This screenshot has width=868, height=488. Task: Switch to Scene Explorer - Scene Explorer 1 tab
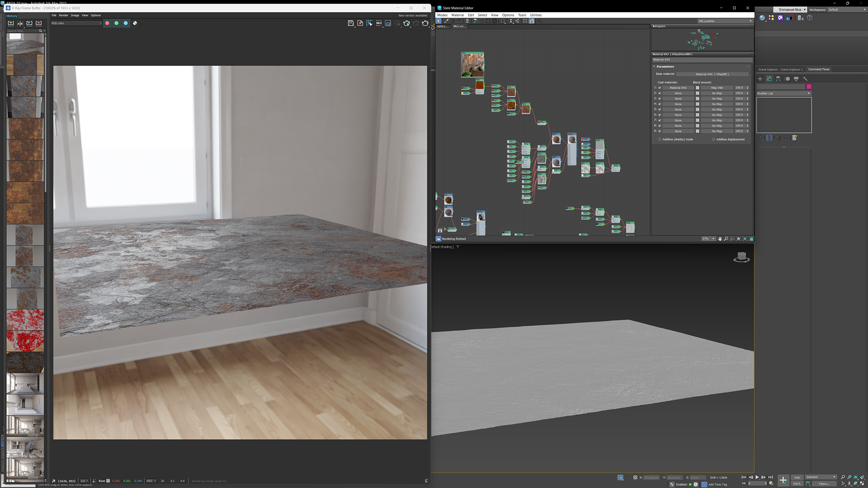click(780, 70)
